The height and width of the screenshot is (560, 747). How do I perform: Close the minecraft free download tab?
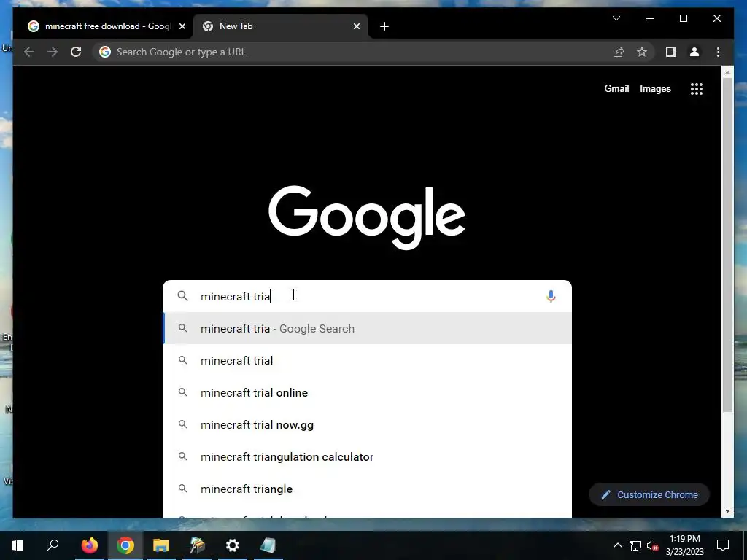click(182, 26)
